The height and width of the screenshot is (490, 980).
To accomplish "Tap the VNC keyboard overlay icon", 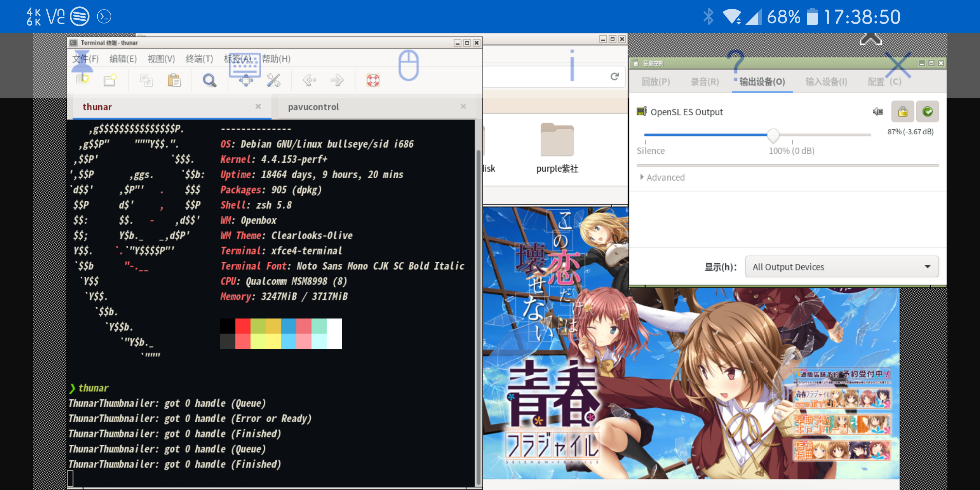I will point(245,65).
